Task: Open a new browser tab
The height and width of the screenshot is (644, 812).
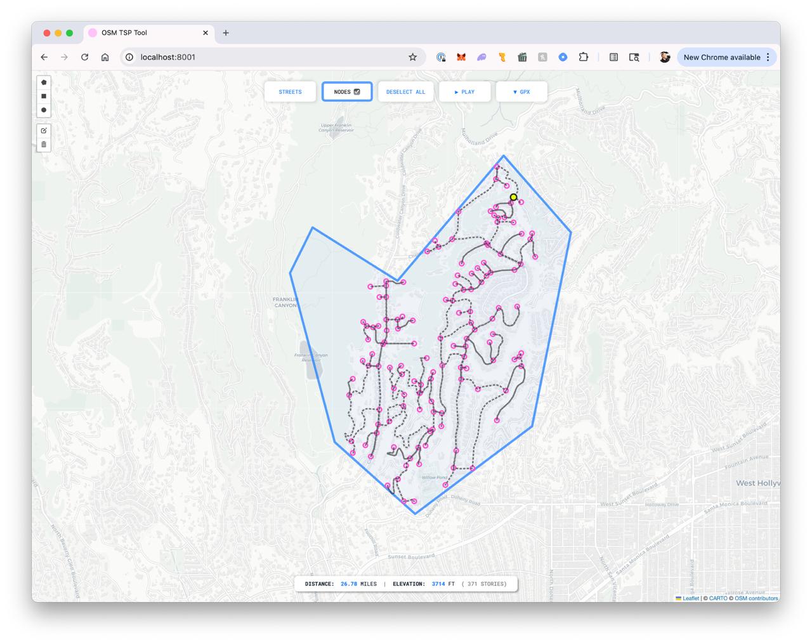Action: coord(226,33)
